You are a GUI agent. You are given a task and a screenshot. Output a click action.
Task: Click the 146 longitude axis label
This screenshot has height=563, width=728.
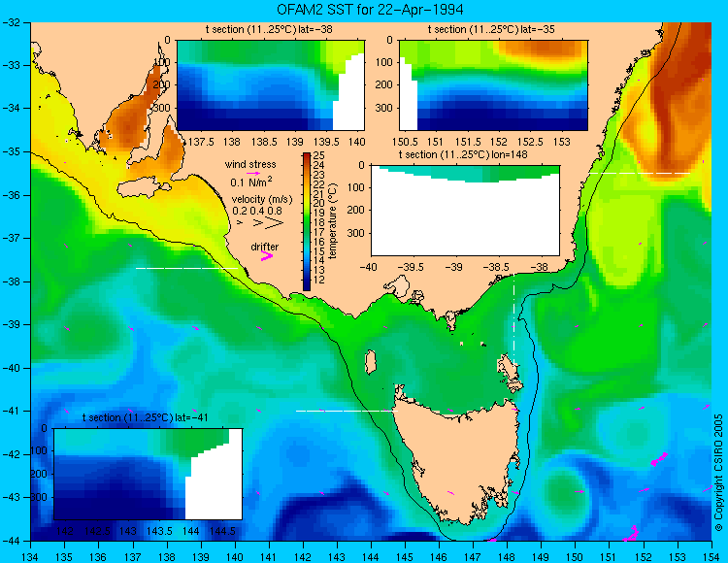tap(439, 557)
